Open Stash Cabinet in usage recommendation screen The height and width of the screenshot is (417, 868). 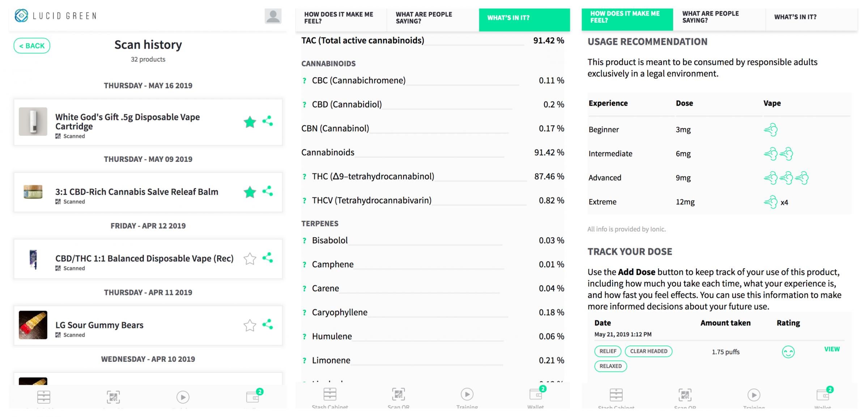(616, 398)
